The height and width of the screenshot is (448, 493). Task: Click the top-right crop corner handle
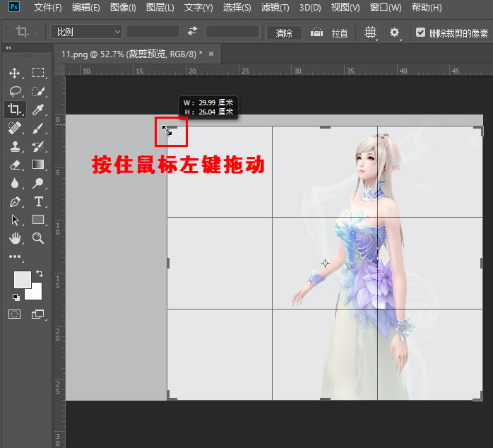click(x=479, y=131)
